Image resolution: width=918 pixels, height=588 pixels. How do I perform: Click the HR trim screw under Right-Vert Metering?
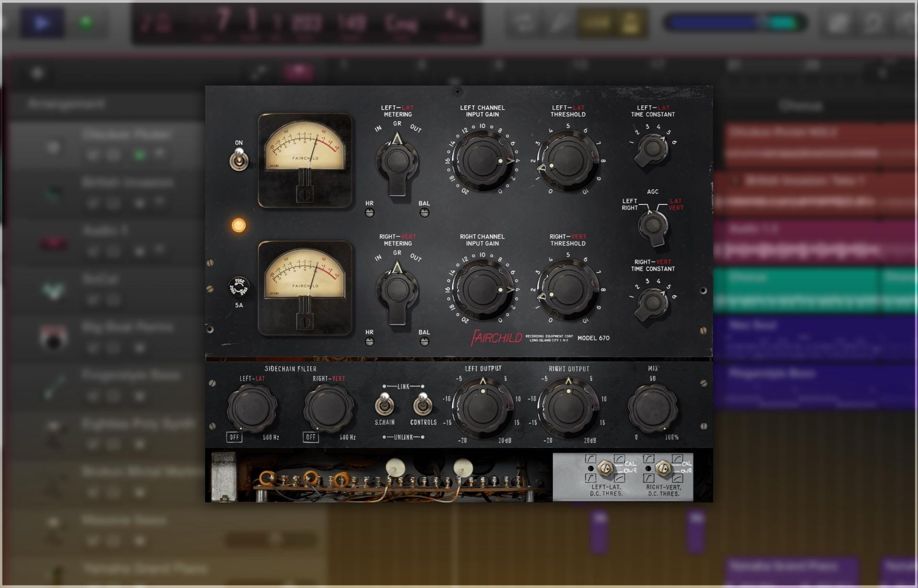click(x=370, y=341)
